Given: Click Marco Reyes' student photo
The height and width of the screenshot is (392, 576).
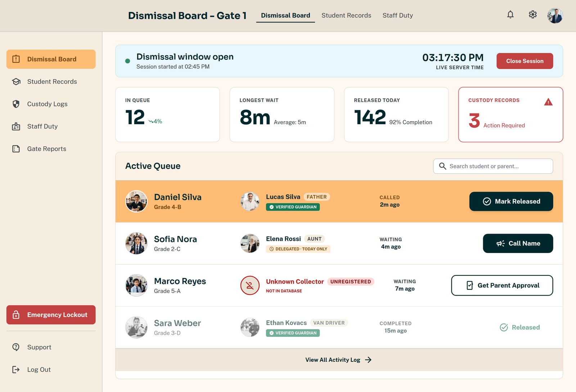Looking at the screenshot, I should [136, 285].
